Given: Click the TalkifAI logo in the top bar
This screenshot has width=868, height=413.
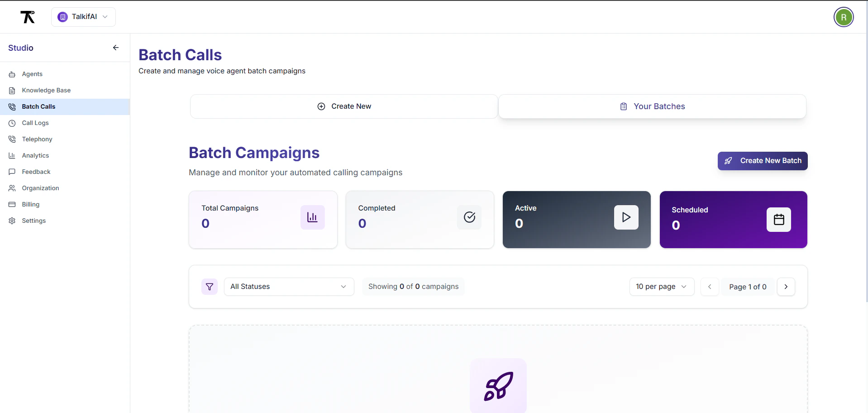Looking at the screenshot, I should 28,17.
